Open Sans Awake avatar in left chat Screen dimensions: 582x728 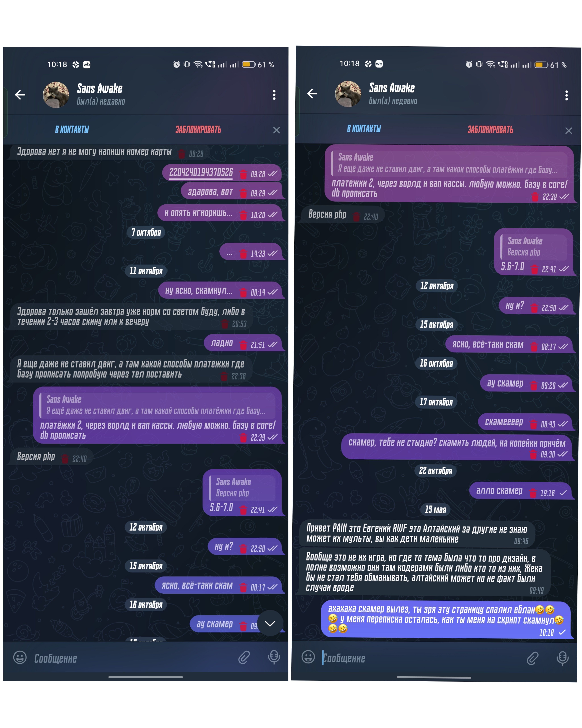point(56,95)
